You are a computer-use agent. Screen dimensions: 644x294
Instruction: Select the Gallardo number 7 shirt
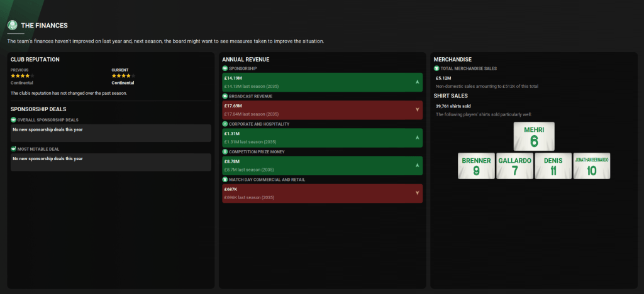click(514, 166)
